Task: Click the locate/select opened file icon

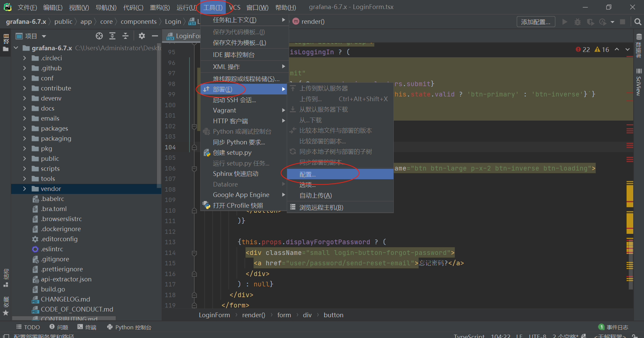Action: [99, 36]
